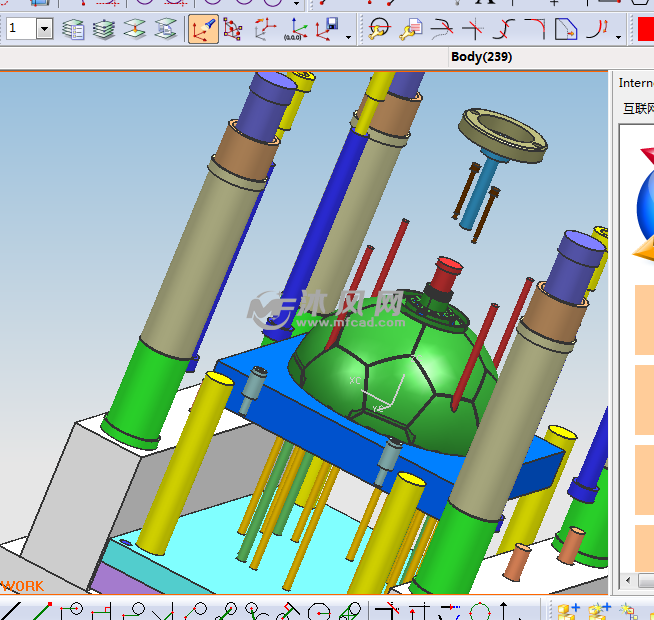Select the WCS Orient (0,0,0) icon

point(295,29)
